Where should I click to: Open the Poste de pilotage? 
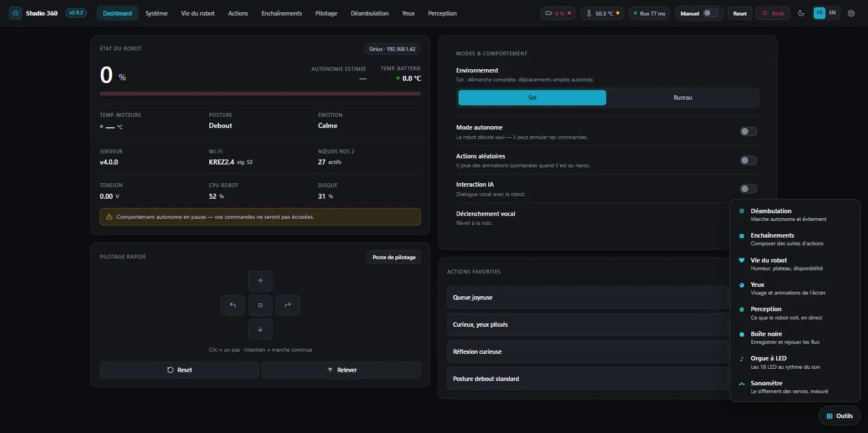point(394,257)
